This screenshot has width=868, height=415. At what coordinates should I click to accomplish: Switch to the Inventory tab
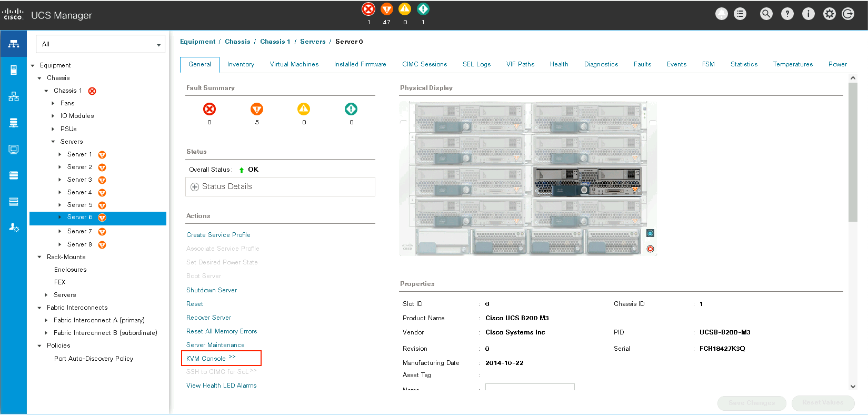(241, 64)
